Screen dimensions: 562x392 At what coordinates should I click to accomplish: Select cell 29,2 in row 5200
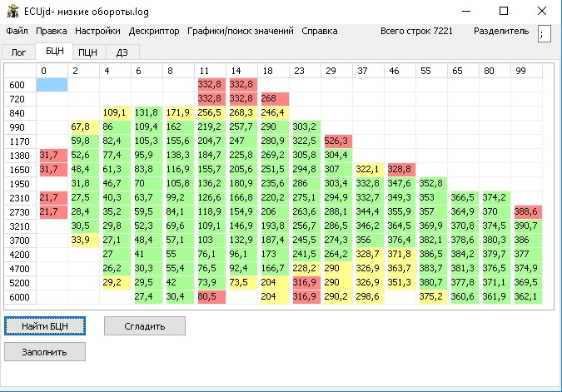click(116, 283)
